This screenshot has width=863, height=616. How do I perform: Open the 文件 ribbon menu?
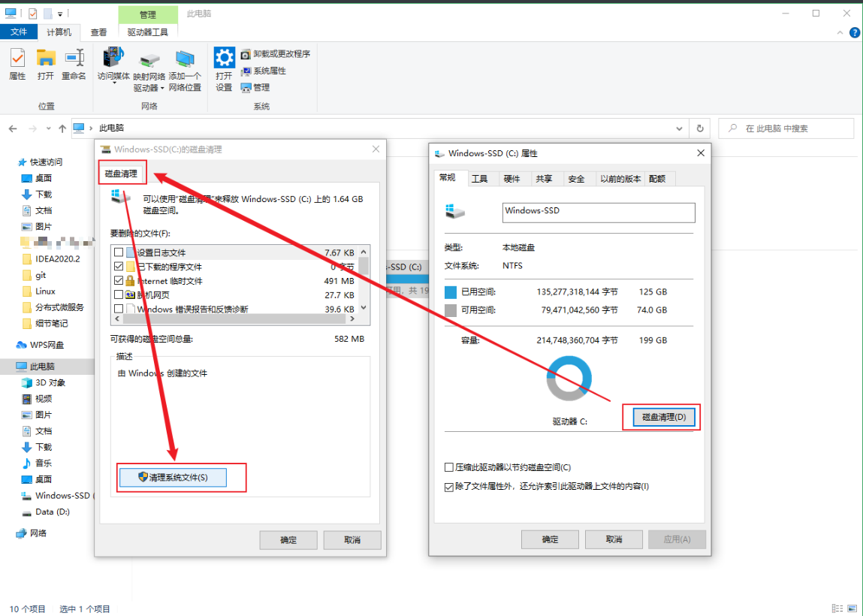coord(19,32)
